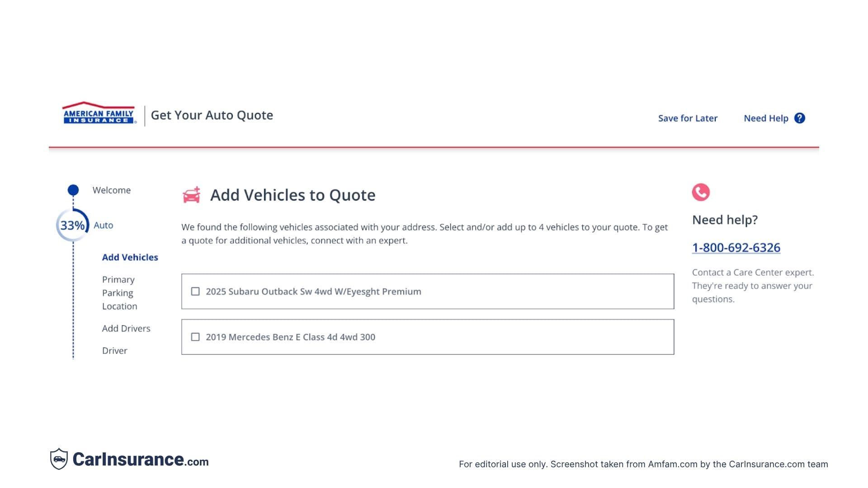868x488 pixels.
Task: Click the pink phone icon above Need help
Action: [702, 192]
